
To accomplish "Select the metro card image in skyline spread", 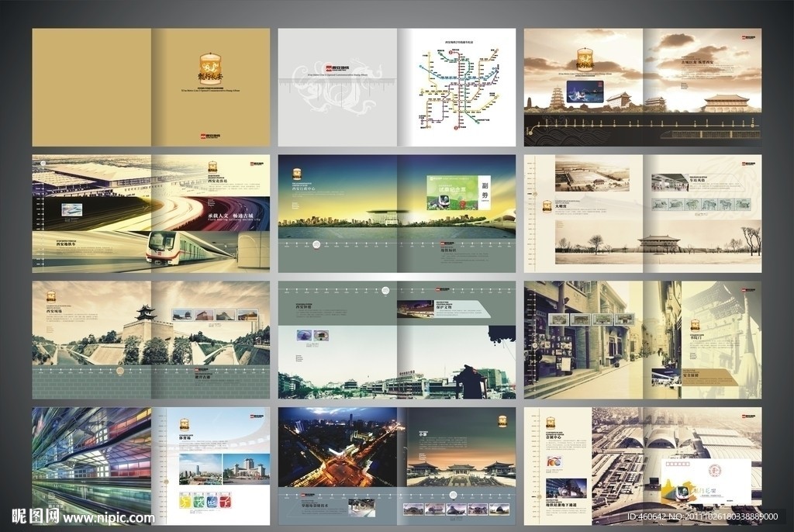I will [x=584, y=93].
